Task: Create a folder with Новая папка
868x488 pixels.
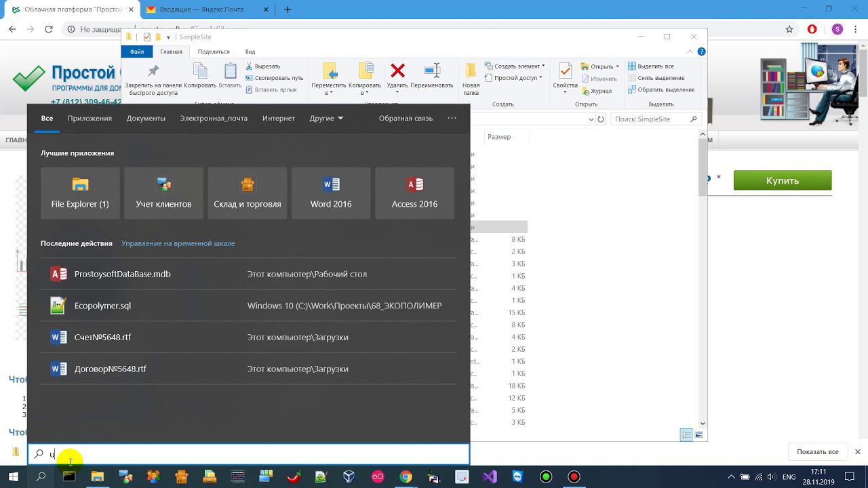Action: (471, 80)
